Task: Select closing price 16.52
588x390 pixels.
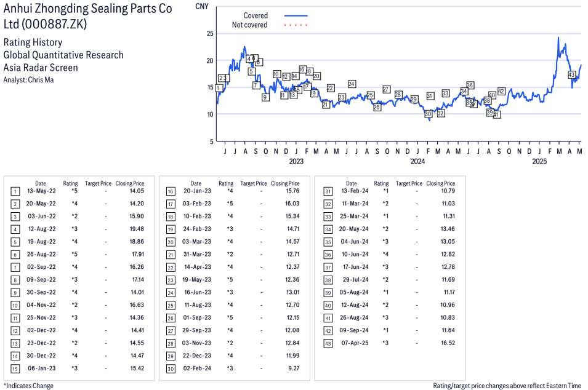Action: 448,343
